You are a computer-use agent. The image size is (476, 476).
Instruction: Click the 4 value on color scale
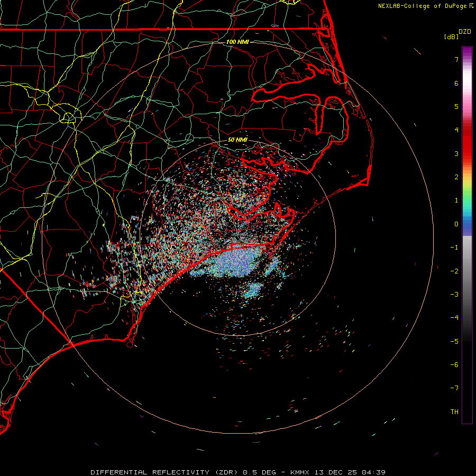pyautogui.click(x=456, y=130)
